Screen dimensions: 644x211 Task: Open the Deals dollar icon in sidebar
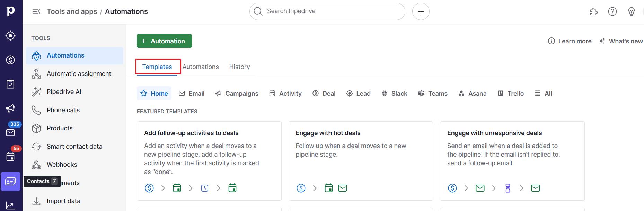pos(10,60)
